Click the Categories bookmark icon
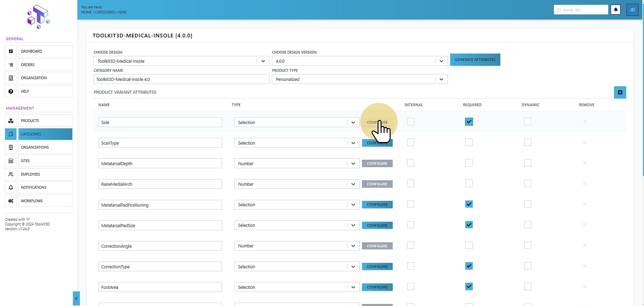 11,134
